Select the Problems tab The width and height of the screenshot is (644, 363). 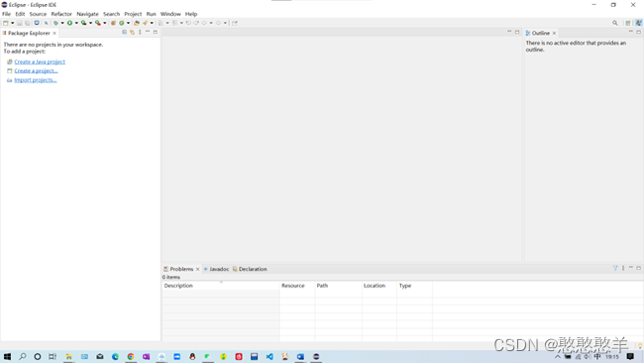point(181,269)
